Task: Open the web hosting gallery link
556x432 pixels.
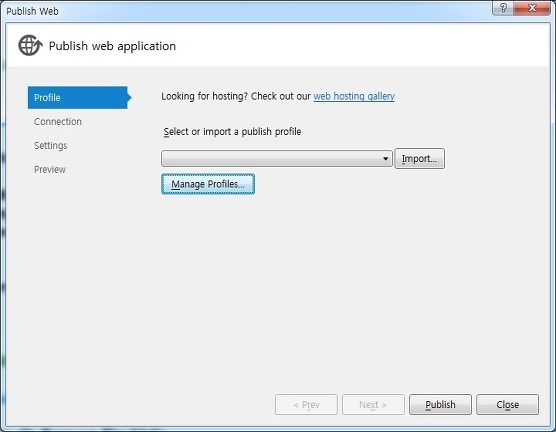Action: 354,96
